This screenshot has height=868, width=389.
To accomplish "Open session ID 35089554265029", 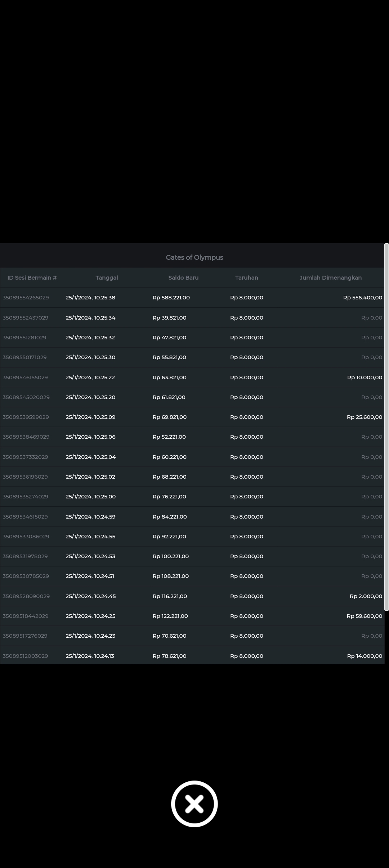I will [x=26, y=298].
